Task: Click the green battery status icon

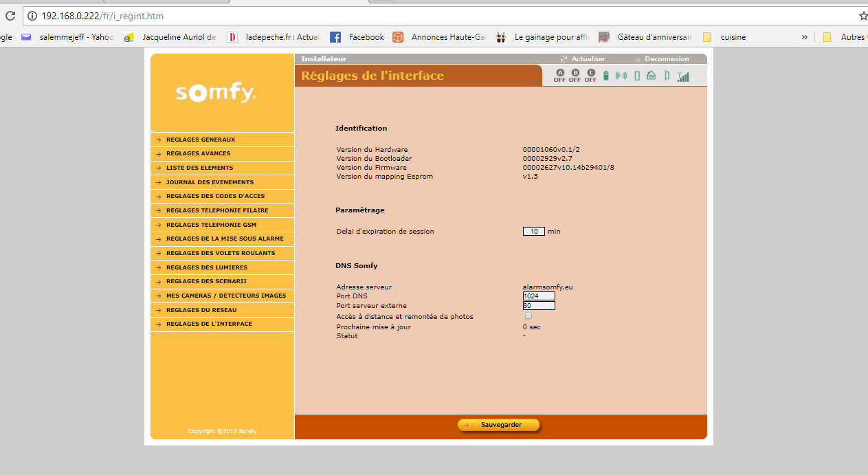Action: click(x=606, y=76)
